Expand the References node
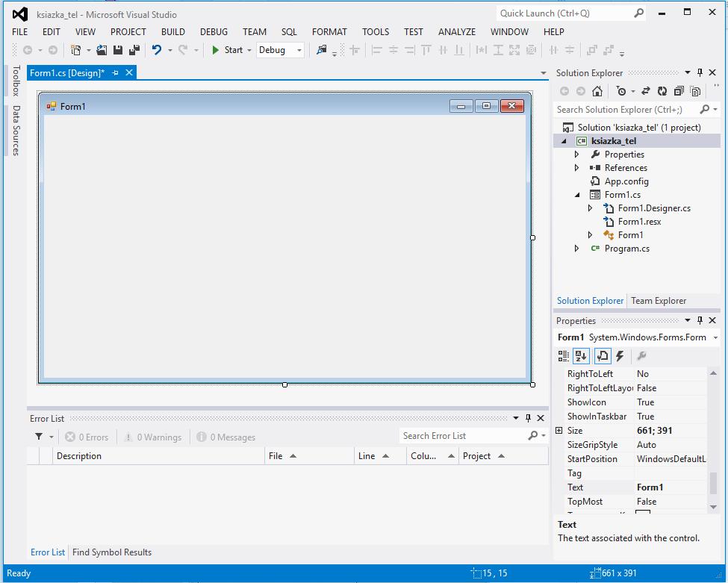728x583 pixels. pos(576,168)
